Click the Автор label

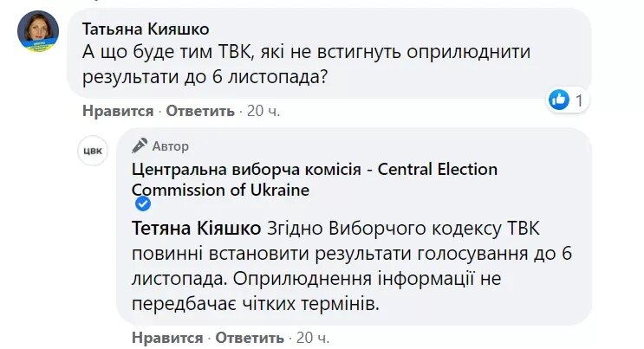click(171, 146)
